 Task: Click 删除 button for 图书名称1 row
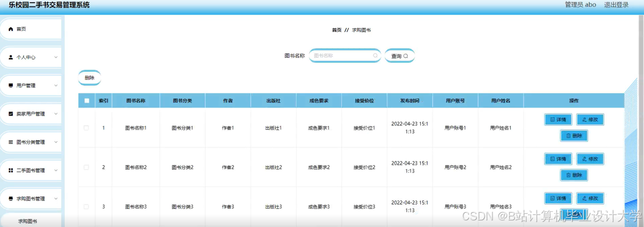pos(574,136)
